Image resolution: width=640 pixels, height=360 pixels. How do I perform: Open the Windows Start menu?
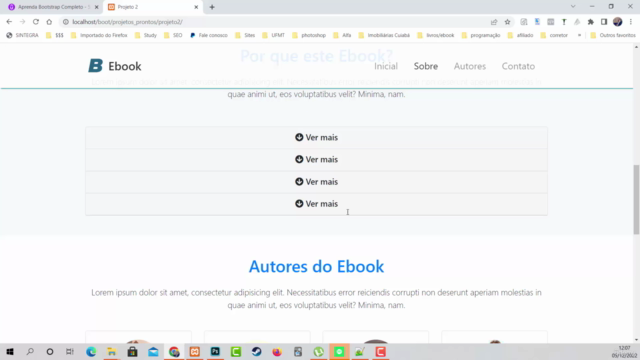[x=10, y=351]
